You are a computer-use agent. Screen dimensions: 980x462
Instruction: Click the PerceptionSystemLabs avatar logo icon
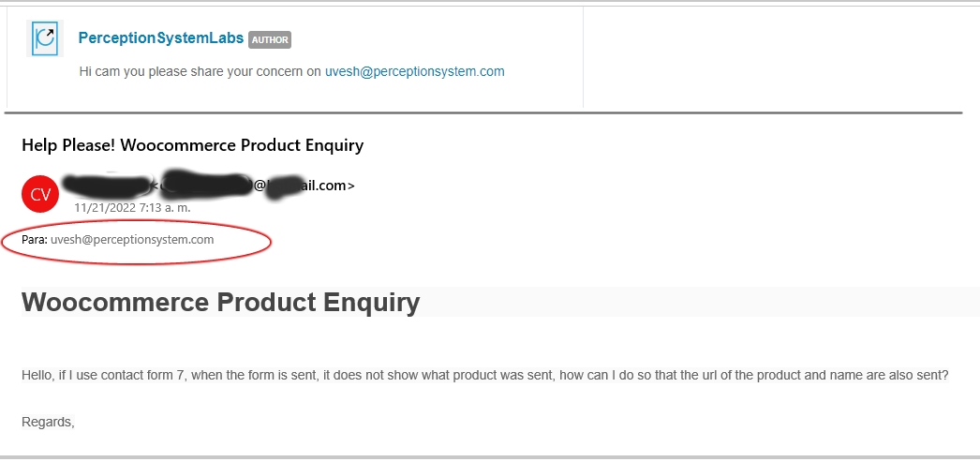(x=45, y=38)
